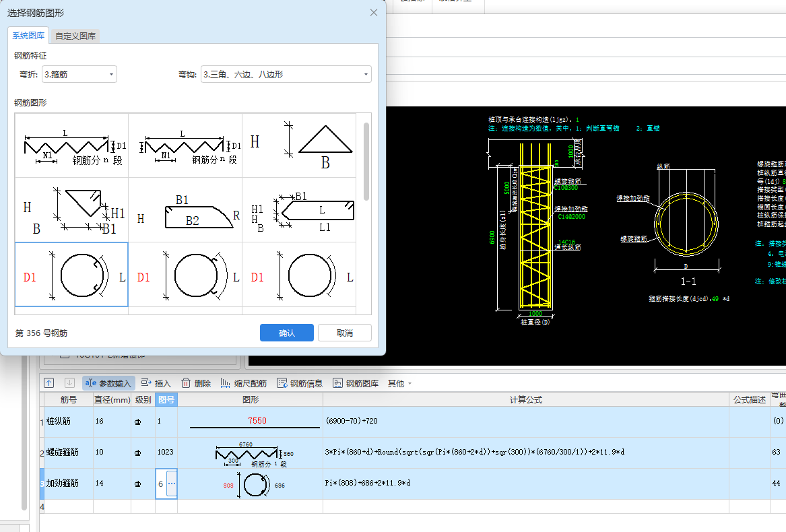Click the grade symbol in 加劲箍筋 row
The width and height of the screenshot is (786, 532).
coord(138,484)
